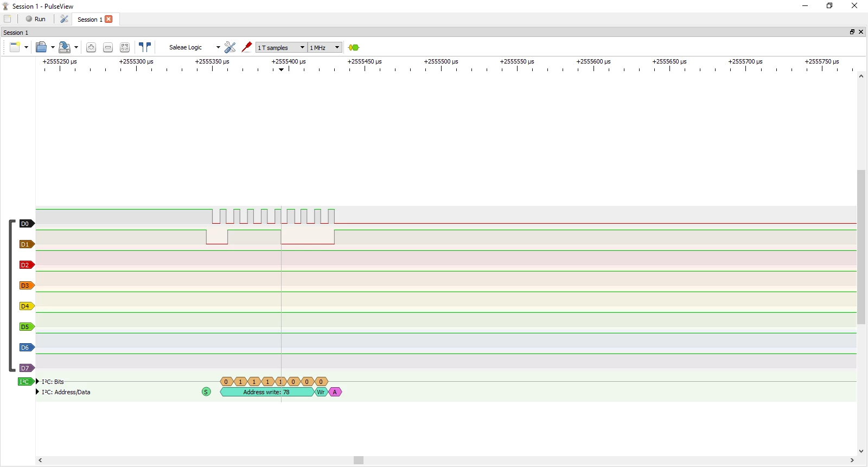Collapse the I²C: Address/Data row expander
The height and width of the screenshot is (467, 868).
coord(37,392)
